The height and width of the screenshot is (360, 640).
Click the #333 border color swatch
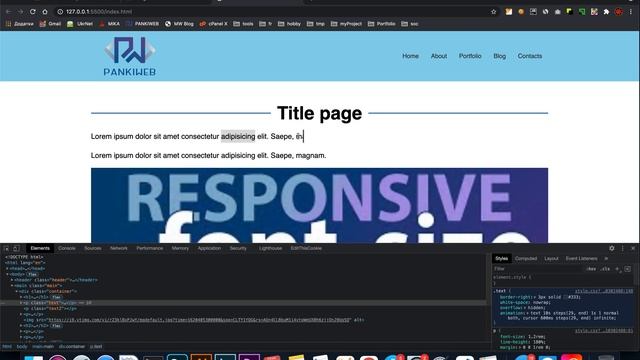point(565,297)
